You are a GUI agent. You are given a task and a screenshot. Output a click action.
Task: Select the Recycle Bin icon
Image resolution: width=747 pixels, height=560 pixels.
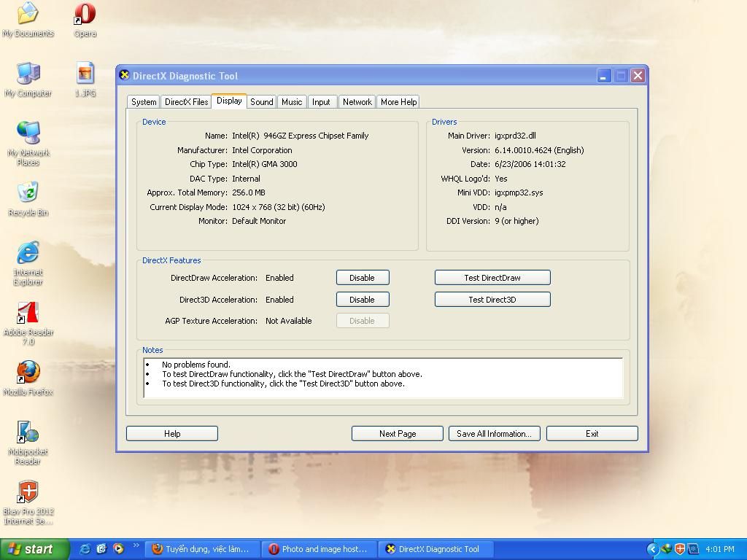[28, 198]
